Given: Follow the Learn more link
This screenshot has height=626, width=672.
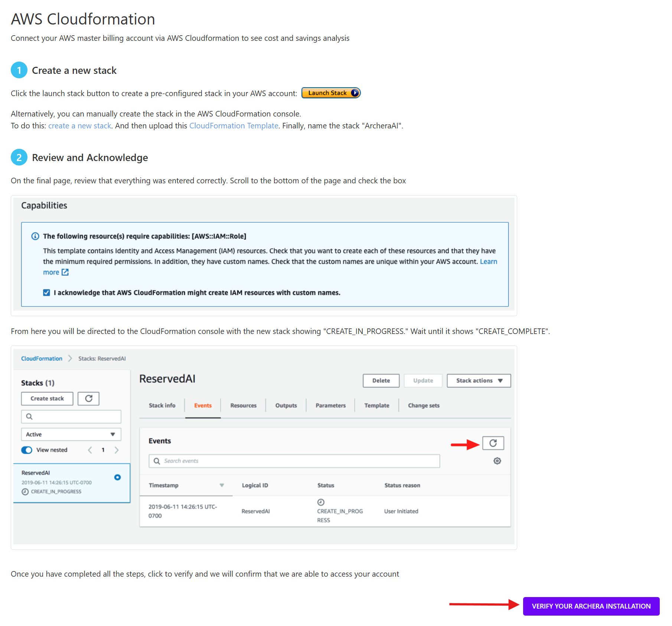Looking at the screenshot, I should point(488,262).
